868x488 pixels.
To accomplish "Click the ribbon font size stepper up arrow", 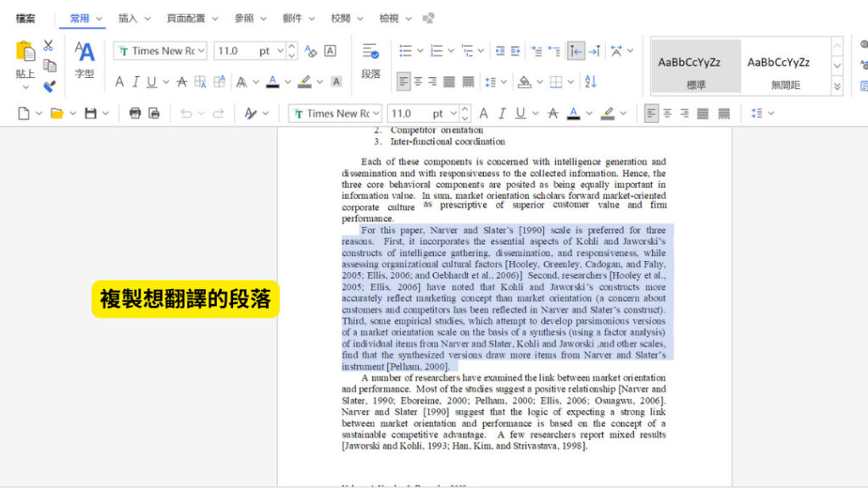I will coord(292,47).
